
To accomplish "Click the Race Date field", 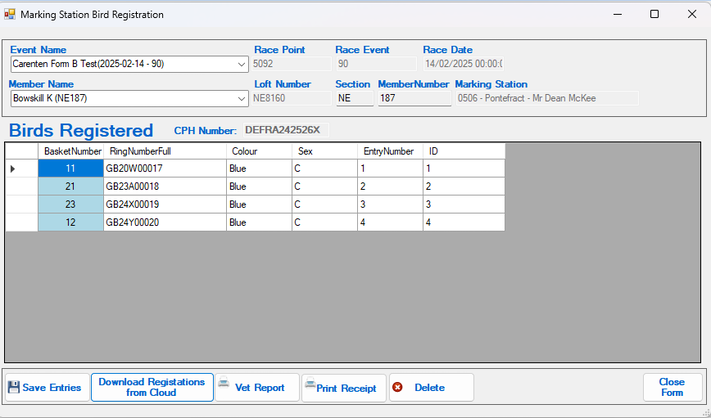I will (463, 64).
